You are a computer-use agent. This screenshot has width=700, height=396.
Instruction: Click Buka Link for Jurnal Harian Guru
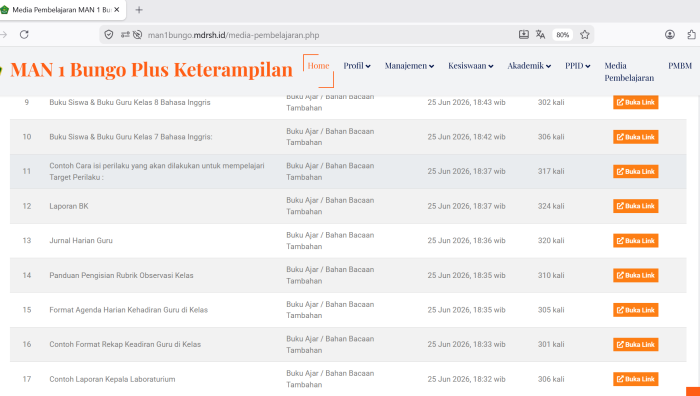tap(635, 241)
